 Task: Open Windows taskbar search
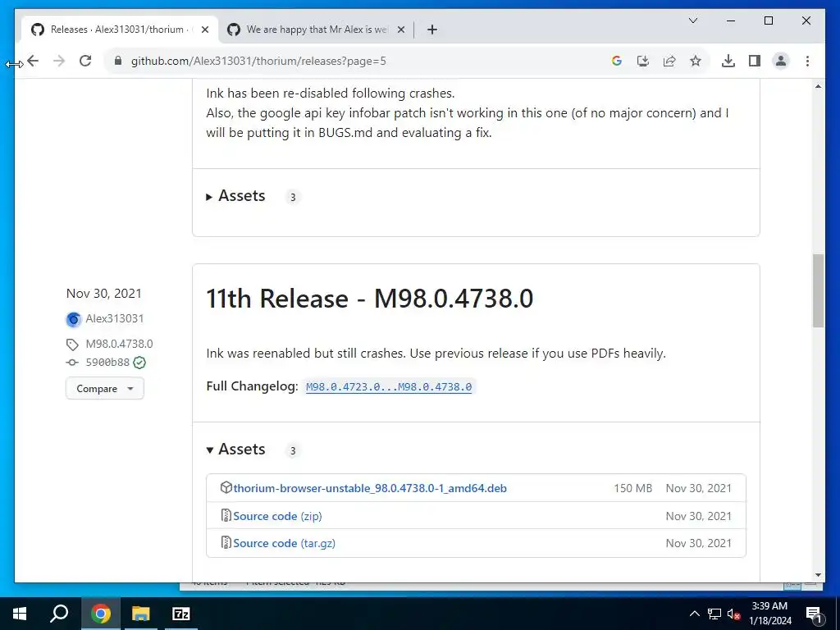pos(59,614)
